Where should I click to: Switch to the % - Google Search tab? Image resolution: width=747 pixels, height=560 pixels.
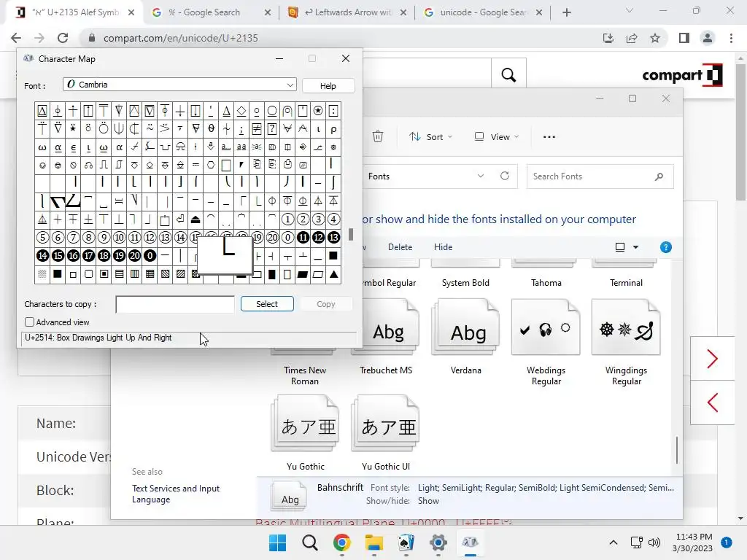[x=209, y=12]
